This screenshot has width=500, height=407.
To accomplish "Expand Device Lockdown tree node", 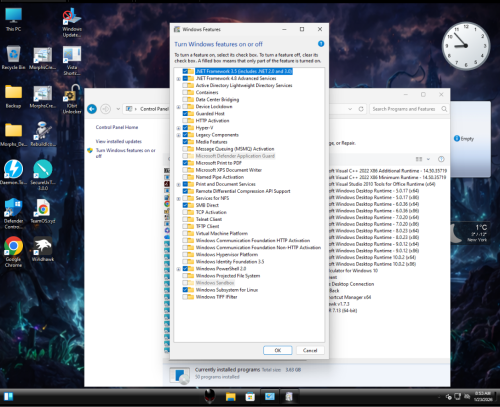I will (x=178, y=107).
